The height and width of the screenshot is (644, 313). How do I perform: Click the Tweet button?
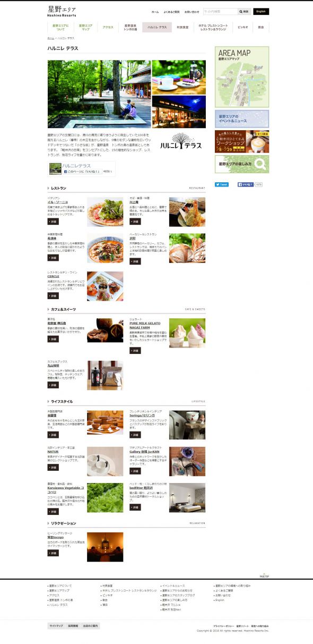221,184
